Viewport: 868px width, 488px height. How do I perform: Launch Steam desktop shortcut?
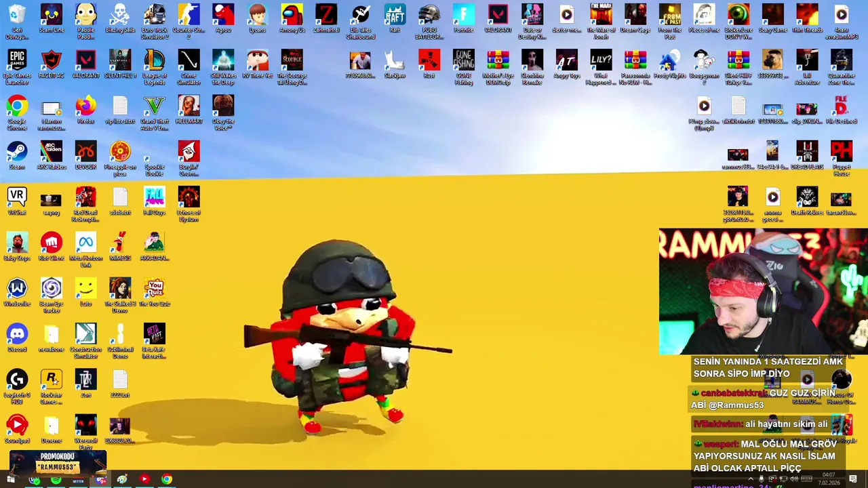pos(17,155)
